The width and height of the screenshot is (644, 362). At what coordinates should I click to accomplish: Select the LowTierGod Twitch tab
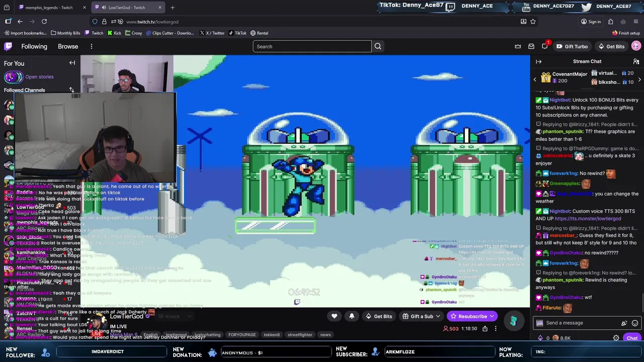(x=127, y=8)
